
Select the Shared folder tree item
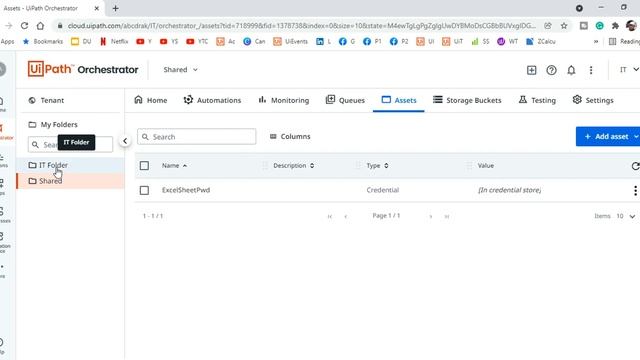[x=70, y=181]
